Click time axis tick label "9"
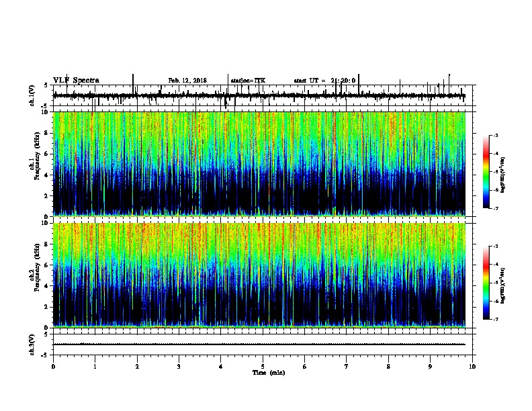The width and height of the screenshot is (532, 411). click(x=430, y=367)
